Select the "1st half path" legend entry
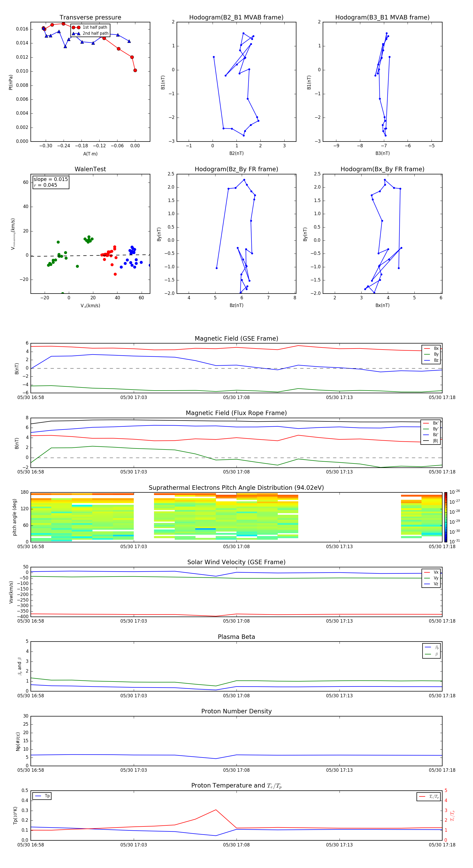This screenshot has width=473, height=868. (x=90, y=27)
